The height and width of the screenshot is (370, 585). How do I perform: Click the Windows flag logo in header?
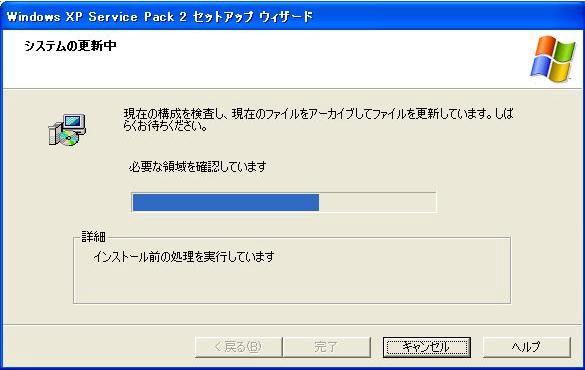coord(553,59)
